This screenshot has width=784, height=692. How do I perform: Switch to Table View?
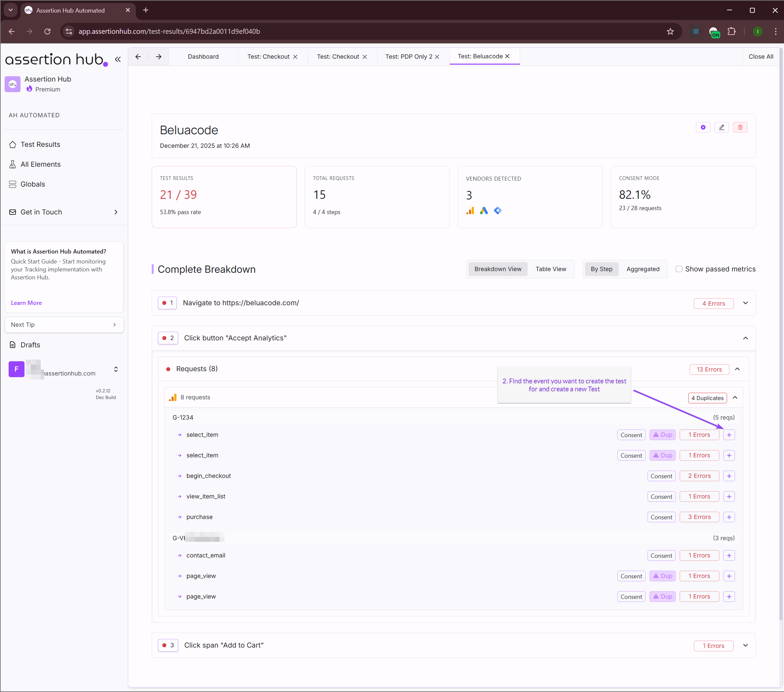coord(551,269)
